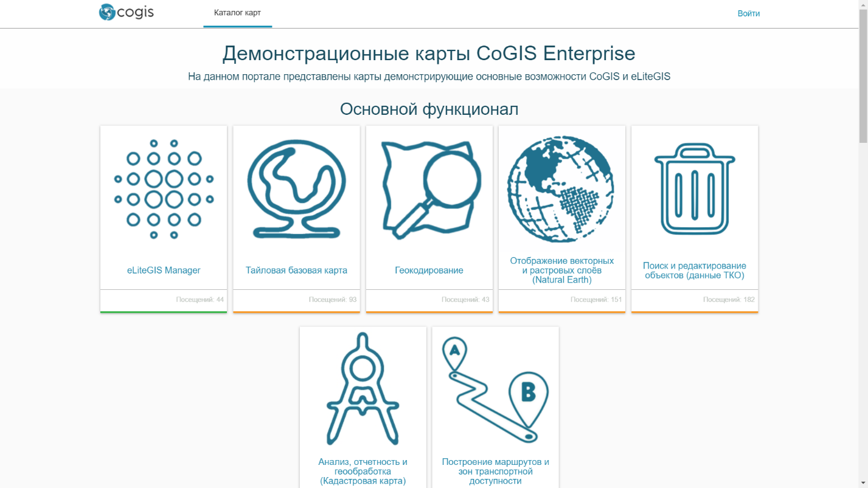
Task: Click the Посещений: 44 card footer
Action: point(164,300)
